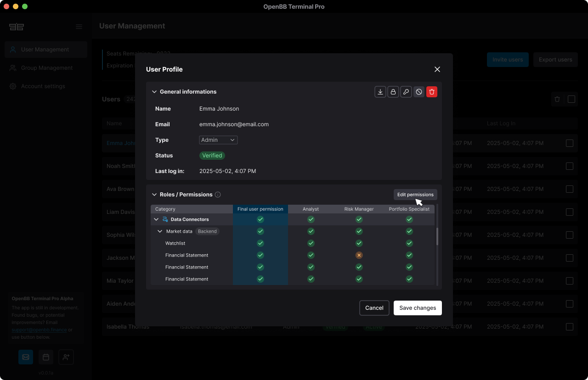
Task: Toggle the select-all checkbox above the Users table
Action: click(571, 99)
